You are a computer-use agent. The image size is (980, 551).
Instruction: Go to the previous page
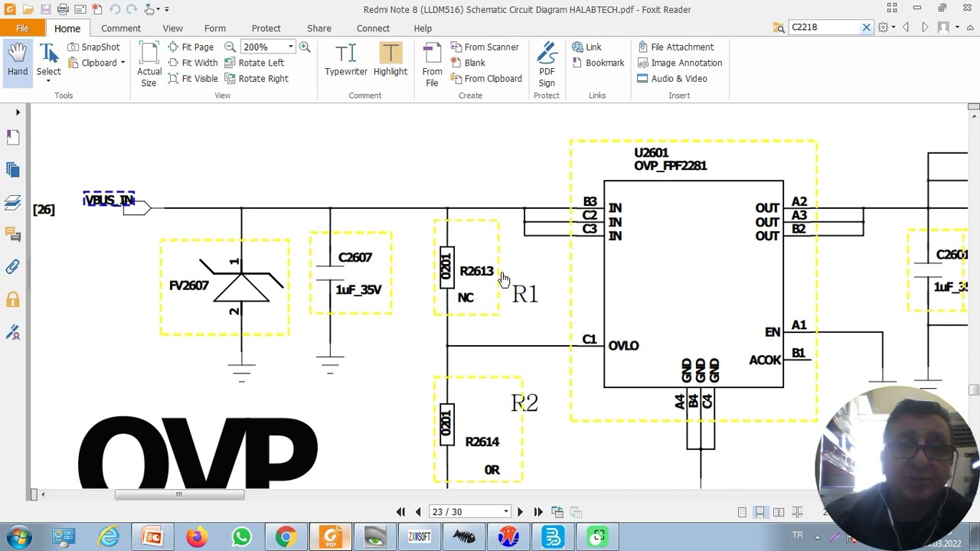[418, 512]
